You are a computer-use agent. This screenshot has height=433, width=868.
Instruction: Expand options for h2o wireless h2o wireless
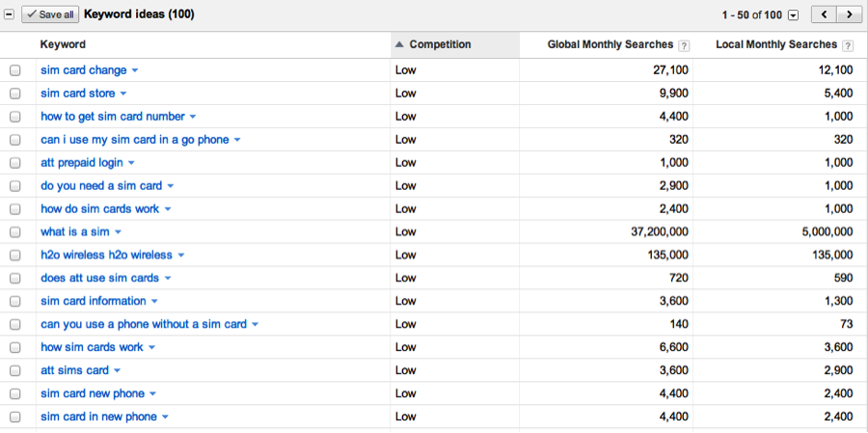click(181, 256)
